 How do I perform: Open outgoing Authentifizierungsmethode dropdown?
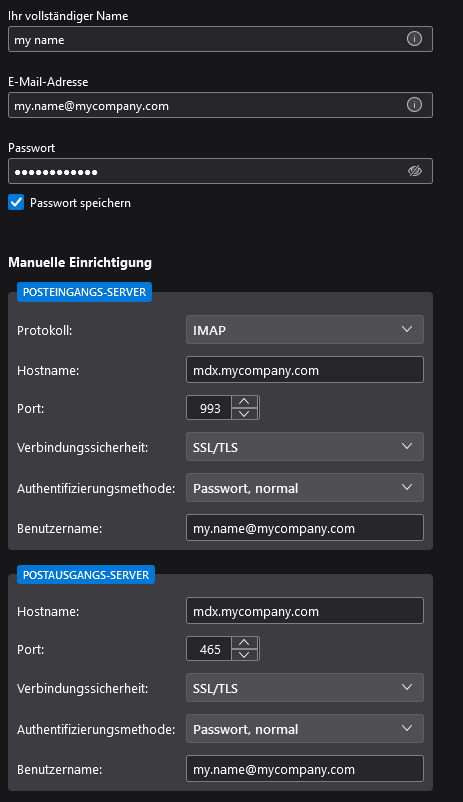[x=305, y=729]
